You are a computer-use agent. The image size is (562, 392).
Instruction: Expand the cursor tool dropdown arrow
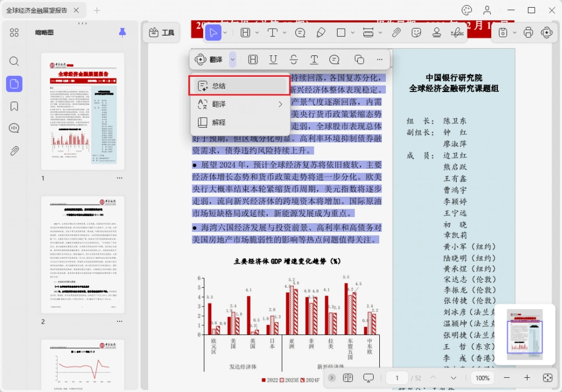[x=225, y=33]
